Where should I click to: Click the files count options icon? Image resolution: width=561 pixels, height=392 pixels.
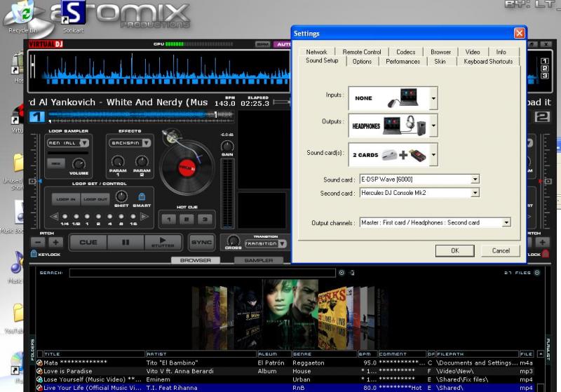tap(537, 273)
